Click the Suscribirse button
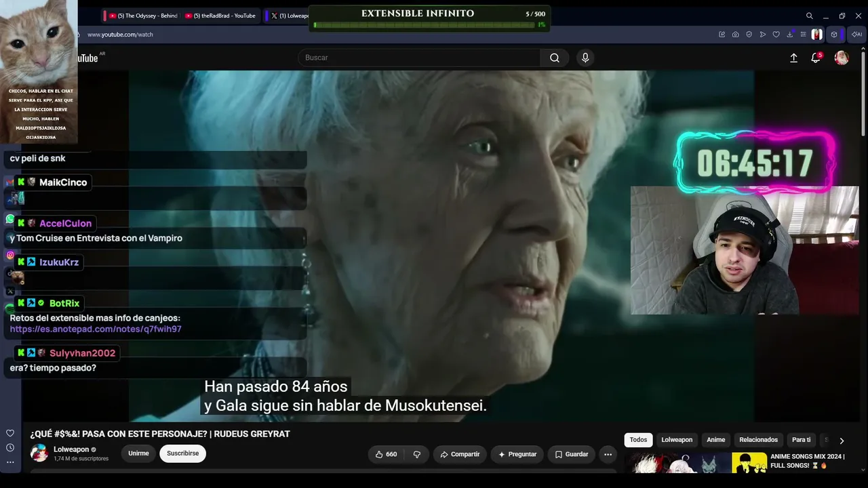Viewport: 868px width, 488px height. tap(182, 453)
